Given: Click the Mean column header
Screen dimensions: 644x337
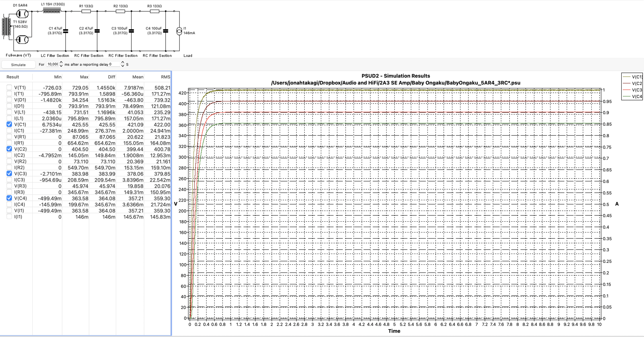Looking at the screenshot, I should pyautogui.click(x=138, y=77).
